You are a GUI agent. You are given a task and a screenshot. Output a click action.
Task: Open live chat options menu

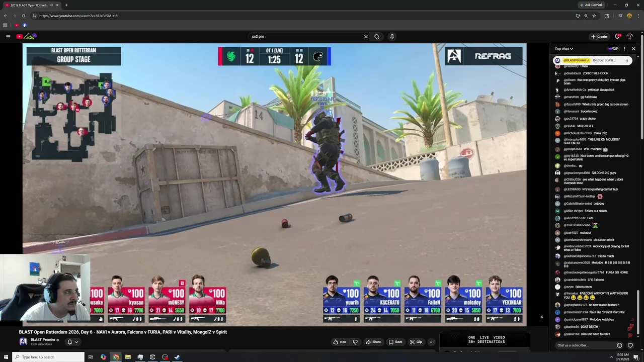[624, 49]
